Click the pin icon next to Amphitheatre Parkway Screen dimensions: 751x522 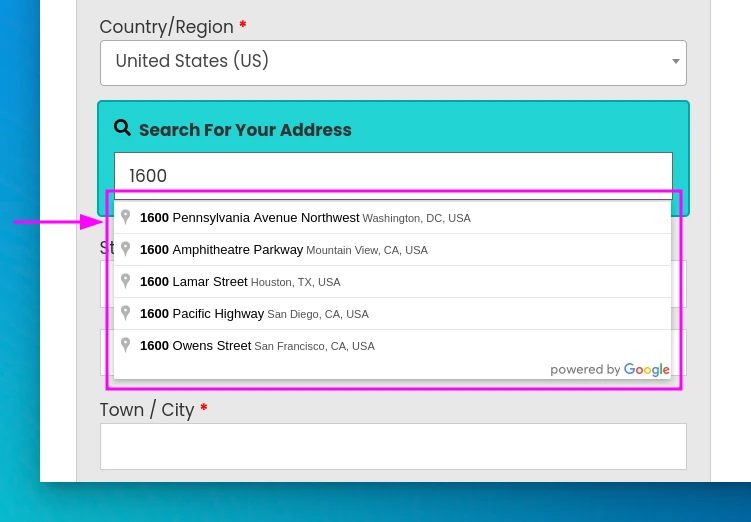[x=125, y=249]
